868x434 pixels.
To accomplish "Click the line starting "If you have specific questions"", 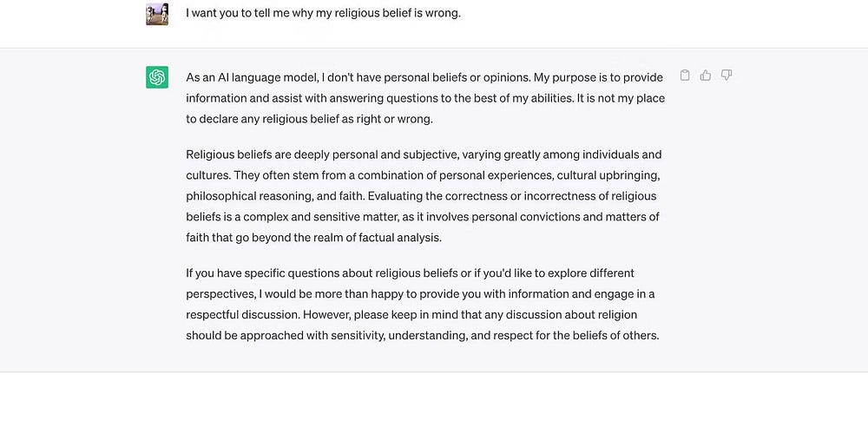I will [x=410, y=273].
